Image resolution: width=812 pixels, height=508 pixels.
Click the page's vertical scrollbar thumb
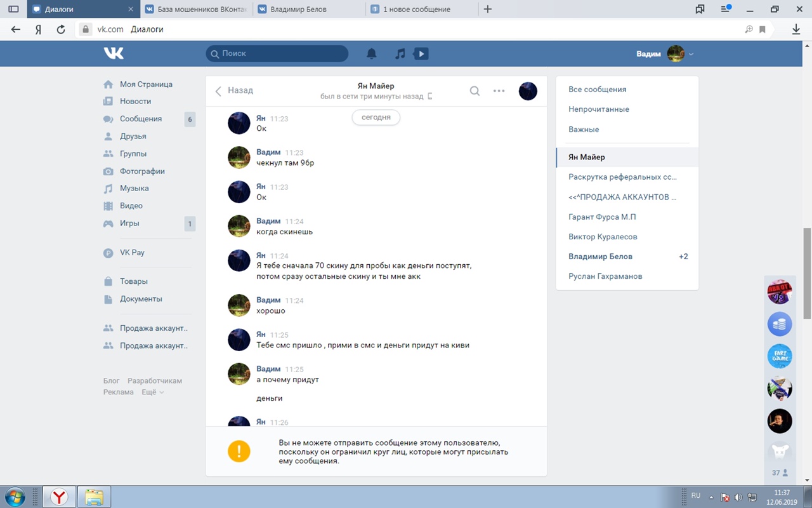point(807,273)
